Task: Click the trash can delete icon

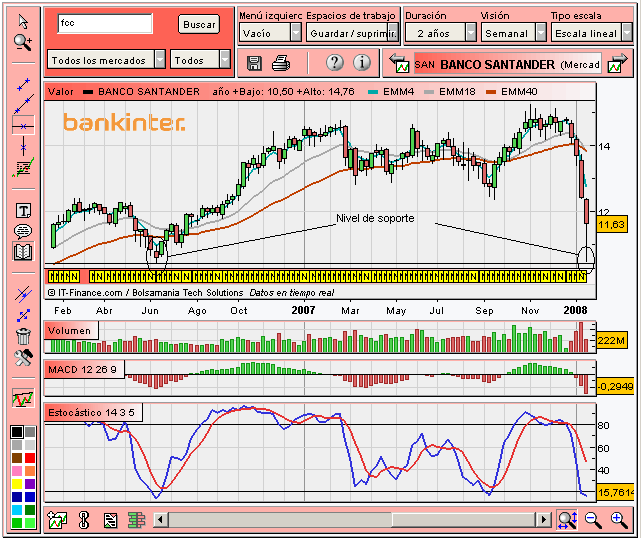Action: point(23,336)
